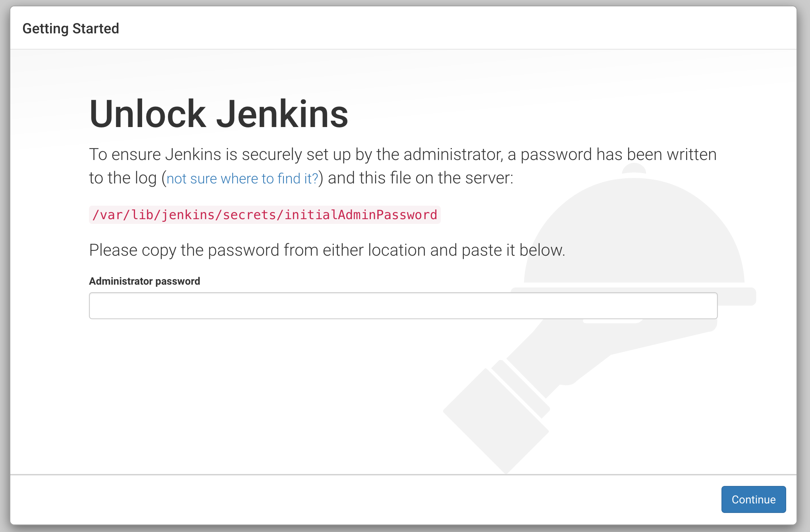
Task: Click the "To ensure Jenkins is securely" sentence
Action: (403, 154)
